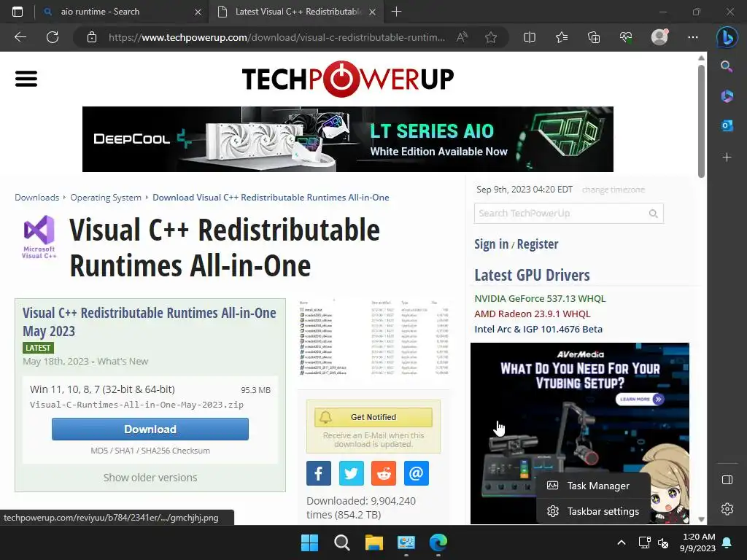
Task: Open the sidebar Search tool
Action: click(727, 66)
